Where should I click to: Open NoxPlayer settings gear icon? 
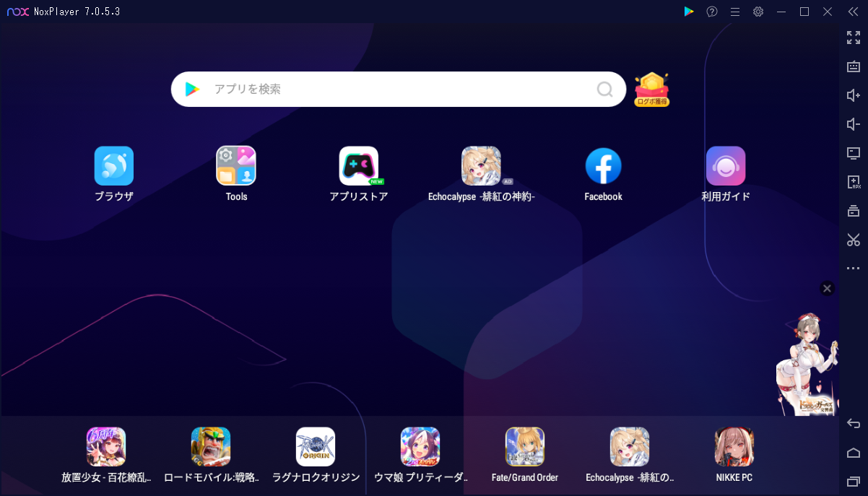click(x=758, y=12)
